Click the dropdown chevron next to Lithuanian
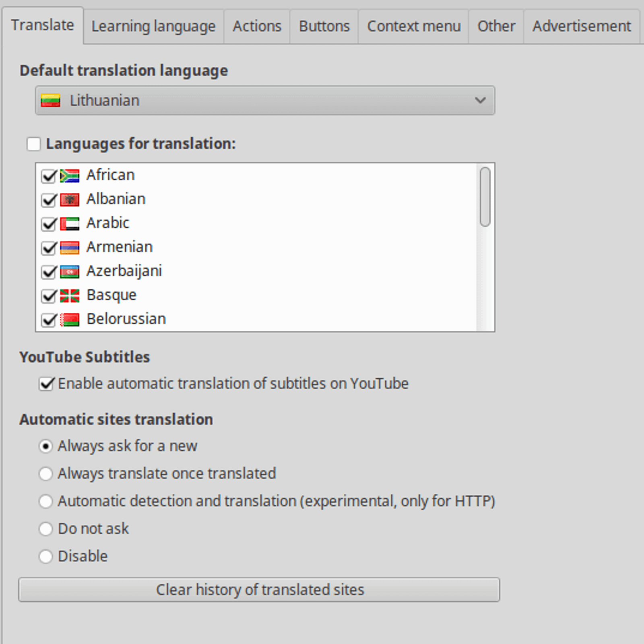The height and width of the screenshot is (644, 644). [480, 100]
